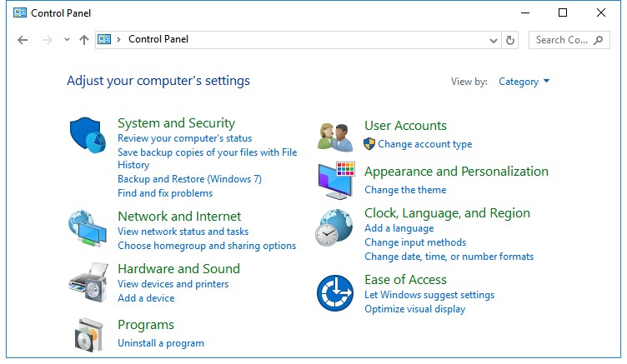
Task: Open Backup and Restore (Windows 7)
Action: [189, 179]
